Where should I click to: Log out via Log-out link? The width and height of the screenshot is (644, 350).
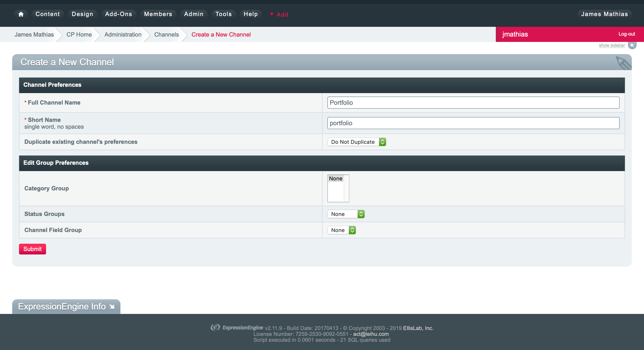(626, 34)
